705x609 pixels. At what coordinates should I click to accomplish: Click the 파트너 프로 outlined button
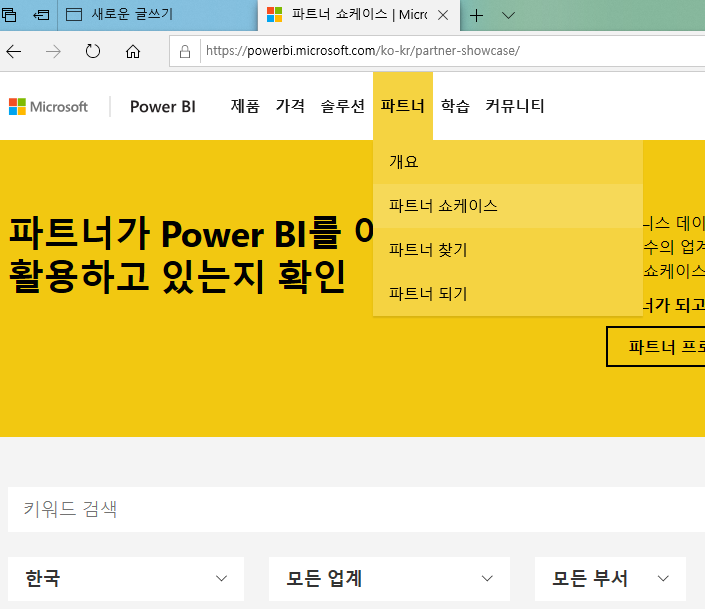point(656,347)
